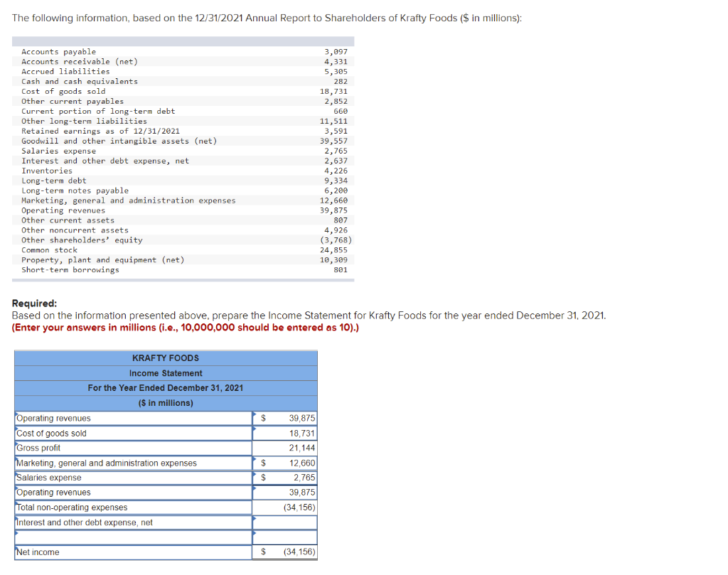Select Interest and other debt expense, net data row
The height and width of the screenshot is (575, 728).
point(183,161)
